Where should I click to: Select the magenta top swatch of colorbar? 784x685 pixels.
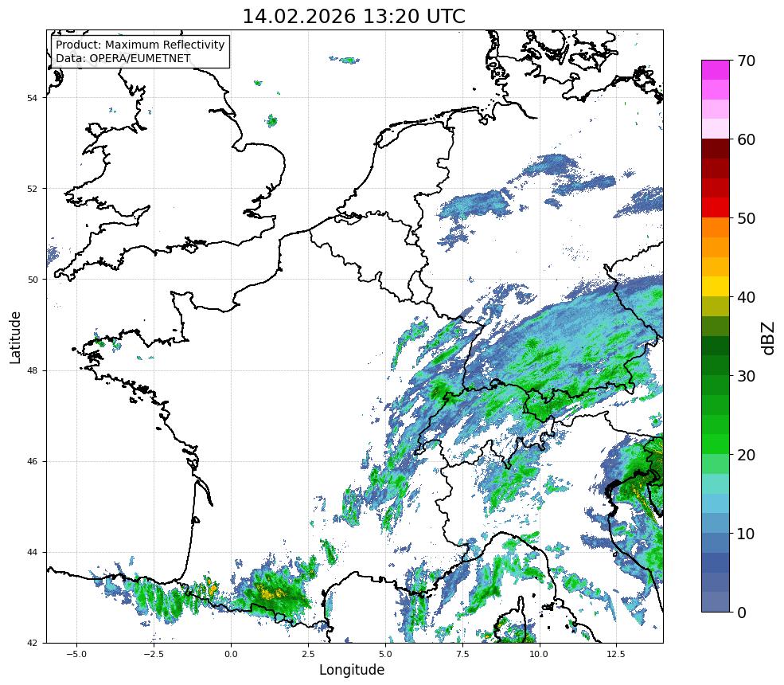click(716, 70)
